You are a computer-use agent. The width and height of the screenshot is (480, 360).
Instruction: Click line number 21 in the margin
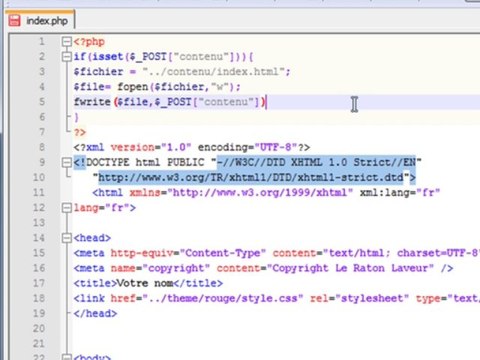pos(39,343)
